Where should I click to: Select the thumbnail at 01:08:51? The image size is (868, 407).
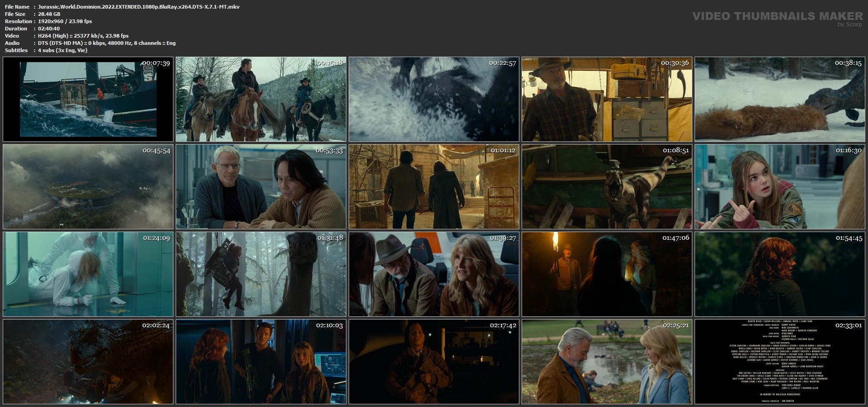click(x=607, y=187)
